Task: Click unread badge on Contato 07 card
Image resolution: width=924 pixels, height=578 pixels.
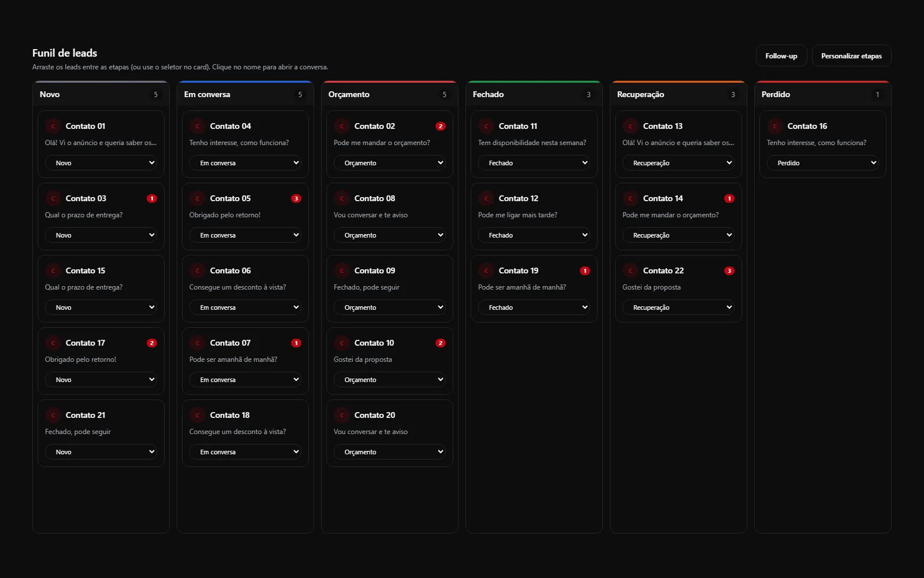Action: [296, 343]
